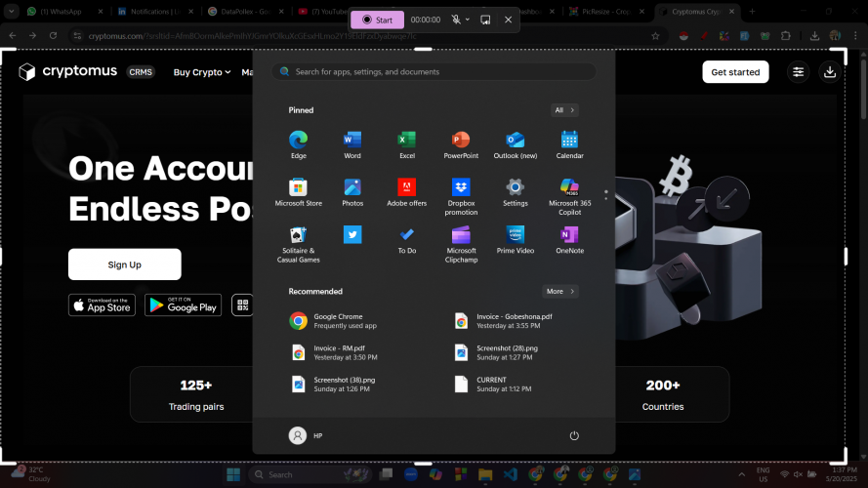This screenshot has height=488, width=868.
Task: Open Adobe offers tile
Action: coord(407,192)
